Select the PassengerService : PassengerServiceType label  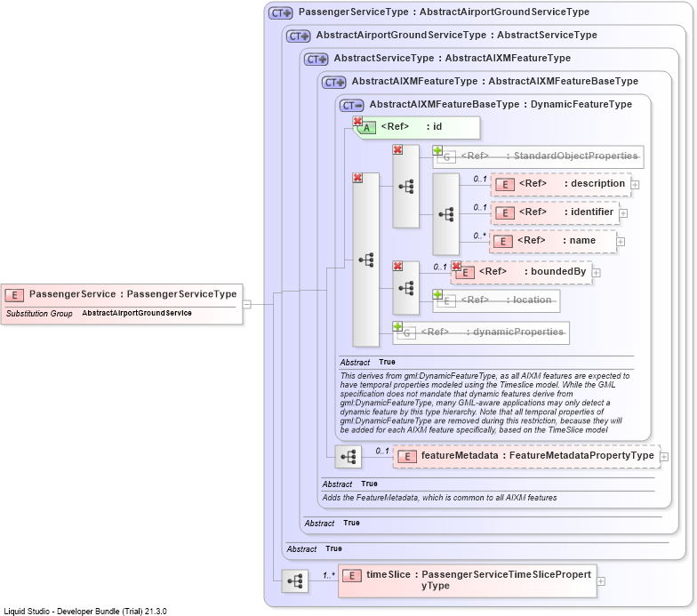click(x=133, y=293)
